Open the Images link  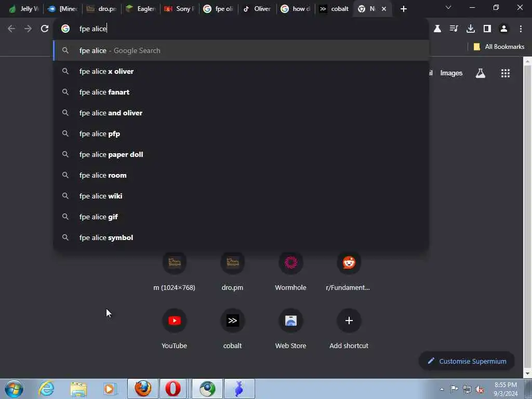(x=451, y=73)
